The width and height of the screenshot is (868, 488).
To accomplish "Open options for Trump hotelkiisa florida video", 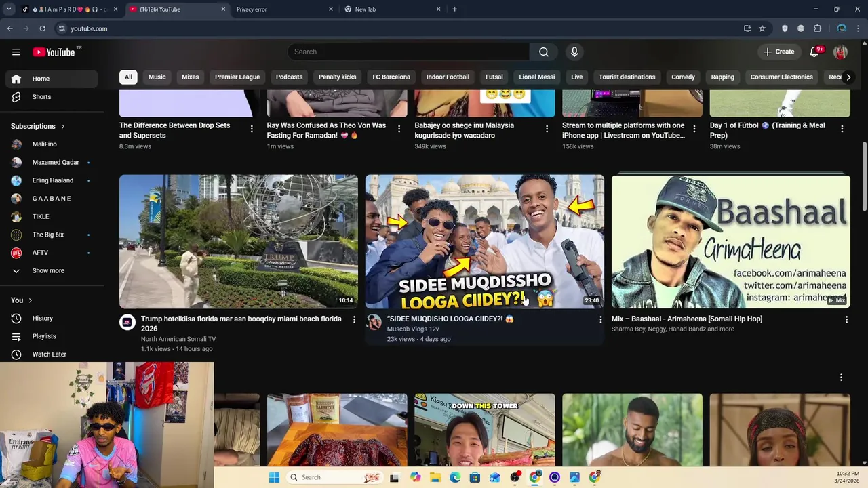I will pos(354,319).
